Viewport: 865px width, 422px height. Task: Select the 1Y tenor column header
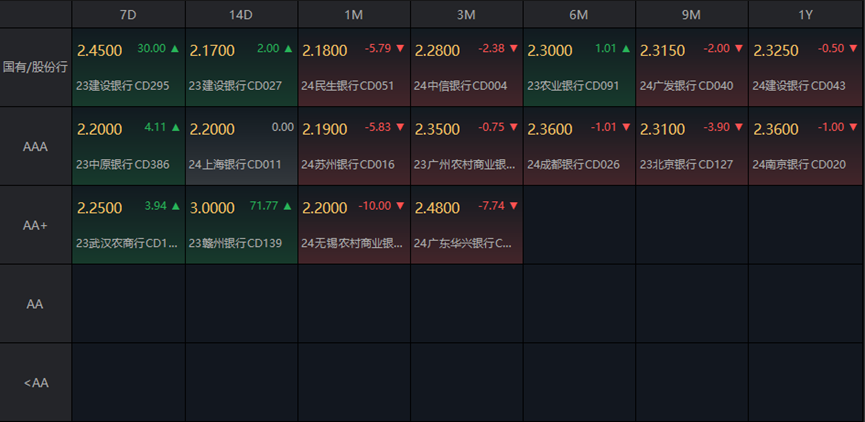(806, 14)
